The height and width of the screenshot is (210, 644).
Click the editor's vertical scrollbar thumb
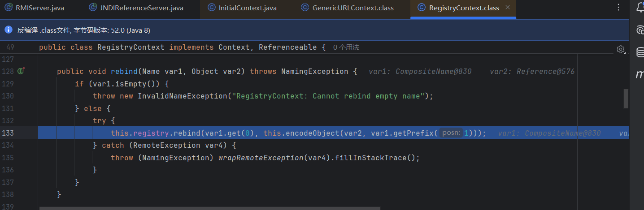coord(626,99)
